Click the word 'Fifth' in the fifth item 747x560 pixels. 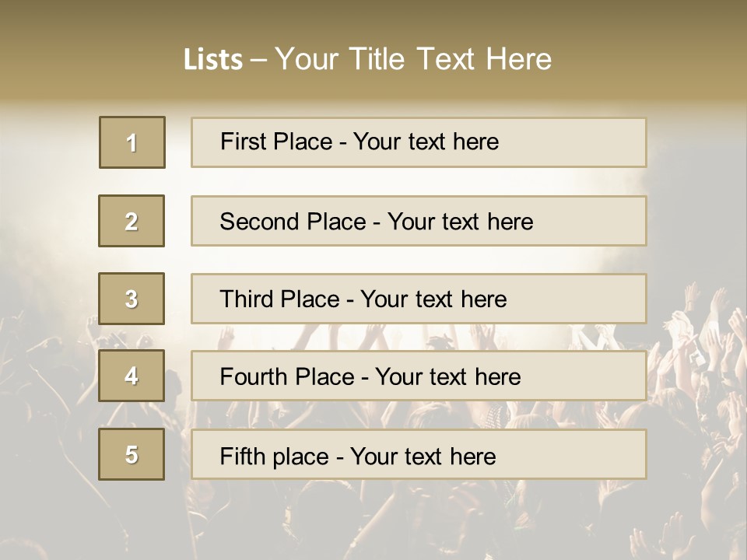coord(243,456)
